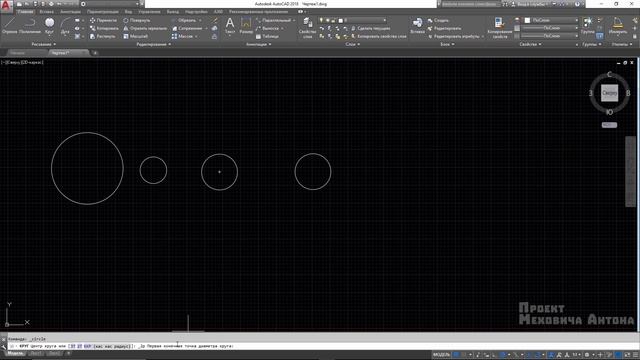640x360 pixels.
Task: Expand the Аннотации panel
Action: pyautogui.click(x=258, y=44)
